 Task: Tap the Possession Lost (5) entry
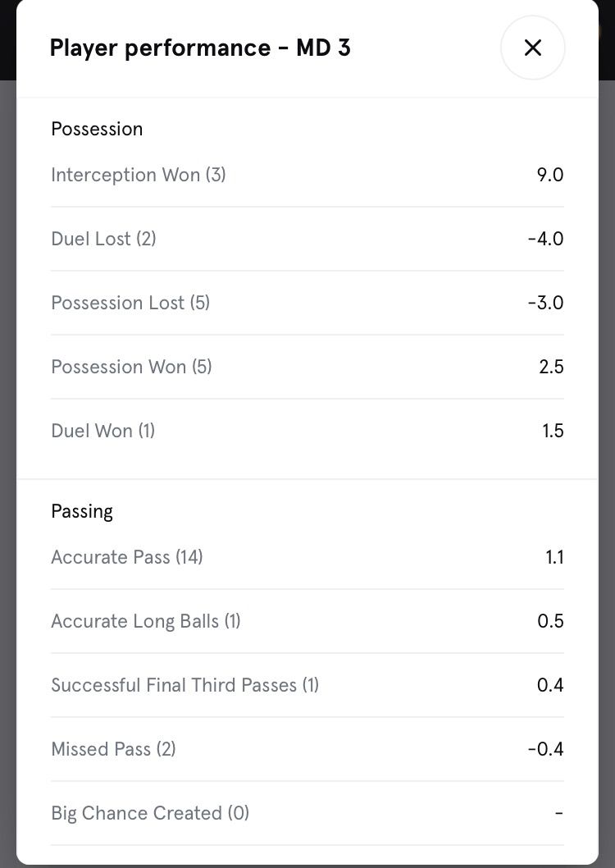(x=130, y=303)
